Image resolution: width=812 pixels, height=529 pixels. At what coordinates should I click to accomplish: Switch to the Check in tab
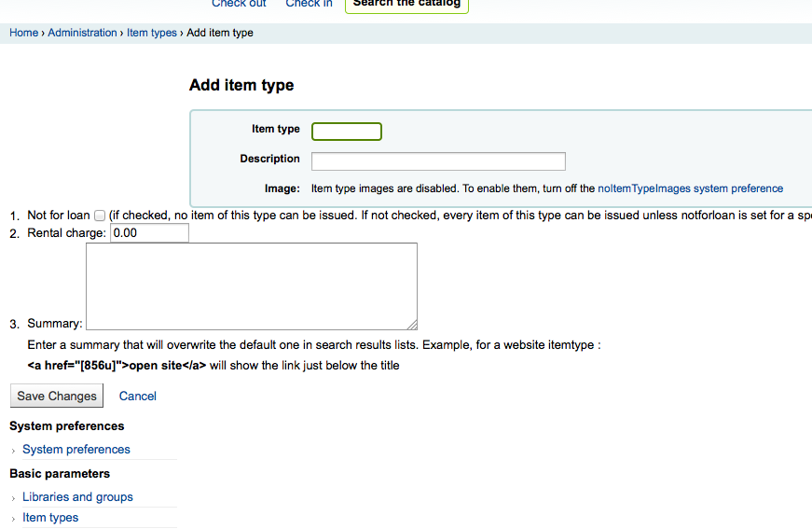tap(309, 4)
